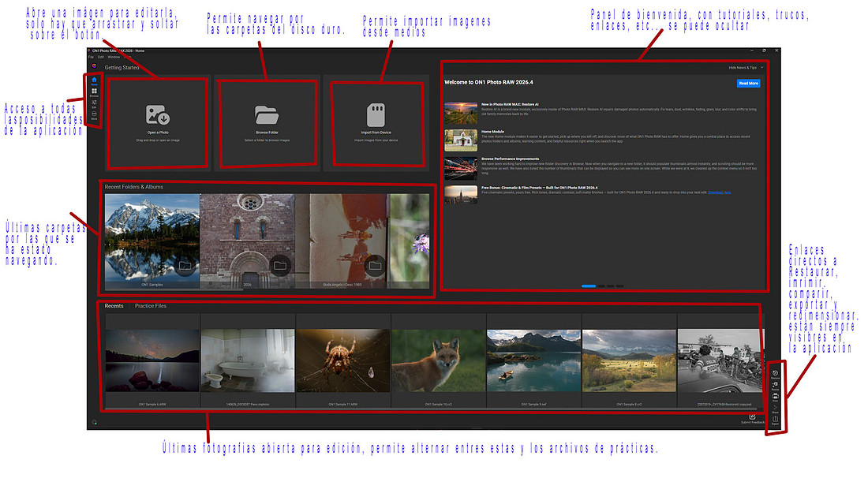
Task: Open the Print shortcut icon
Action: pyautogui.click(x=775, y=398)
